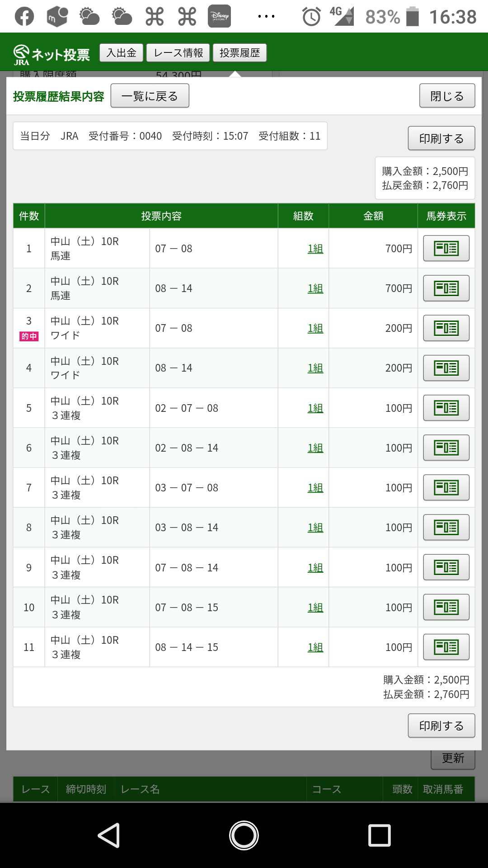488x868 pixels.
Task: Tap the JRA ネット投票 logo
Action: tap(52, 55)
